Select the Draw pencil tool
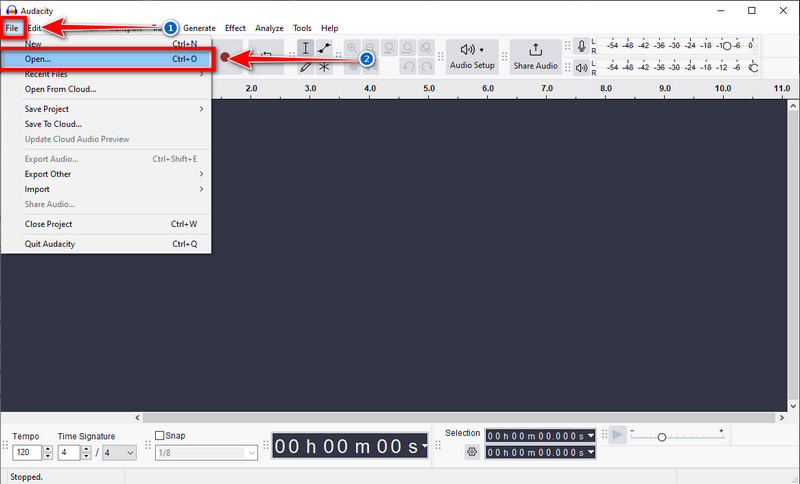Screen dimensions: 800x484 point(305,66)
